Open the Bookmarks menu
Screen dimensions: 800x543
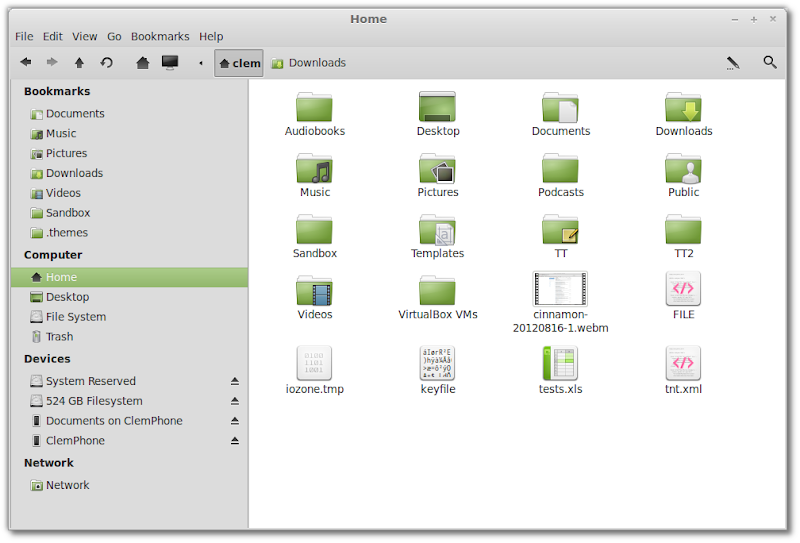click(160, 37)
